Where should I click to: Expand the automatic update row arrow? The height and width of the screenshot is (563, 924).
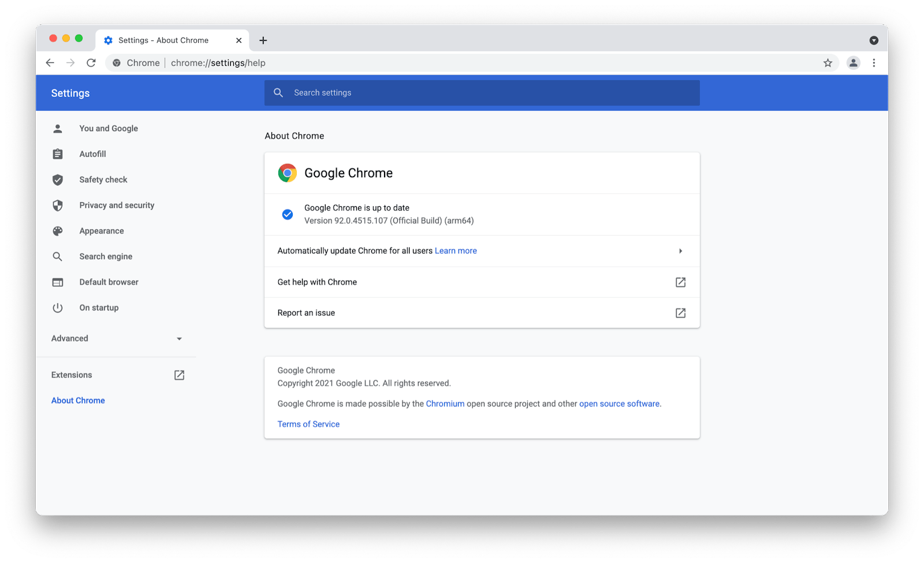(x=681, y=251)
